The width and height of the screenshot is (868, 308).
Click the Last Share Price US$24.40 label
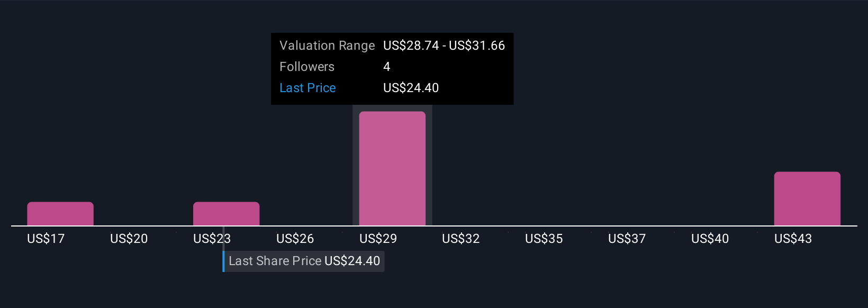(304, 261)
